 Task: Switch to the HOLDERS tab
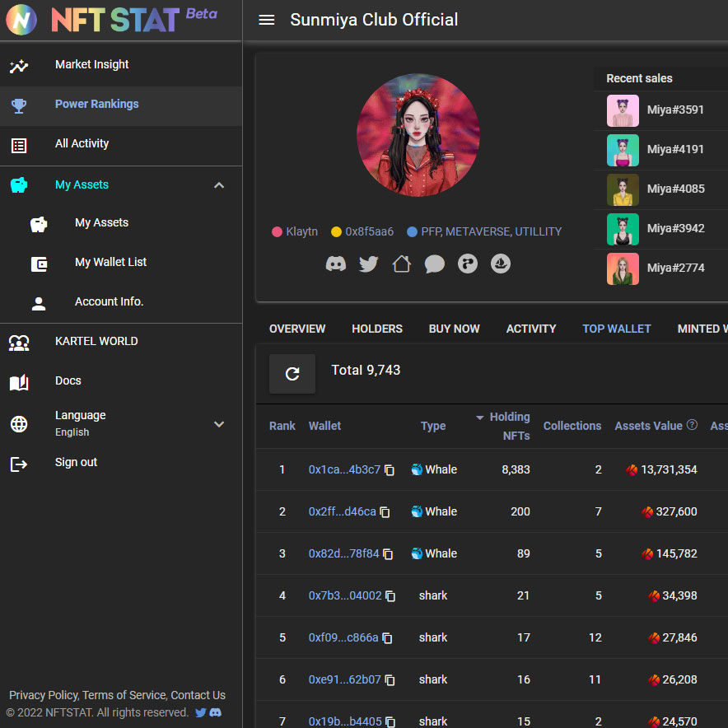[377, 329]
